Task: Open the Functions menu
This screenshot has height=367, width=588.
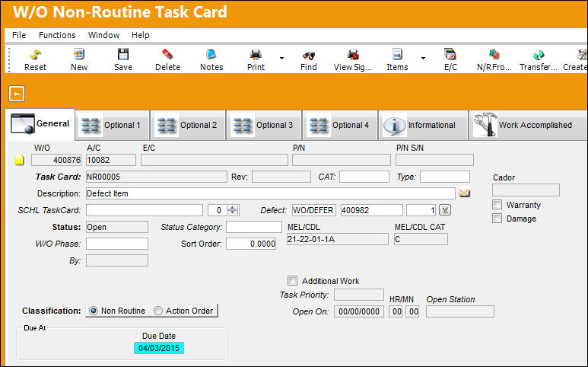Action: click(57, 35)
